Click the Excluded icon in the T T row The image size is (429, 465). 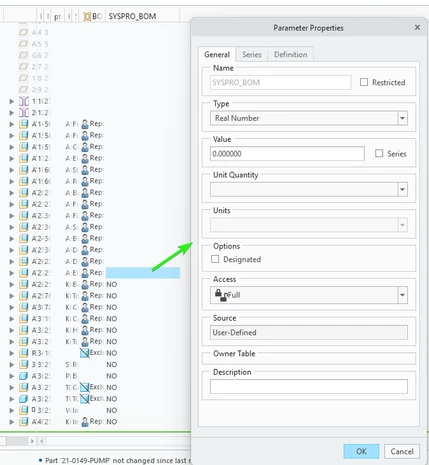[85, 399]
